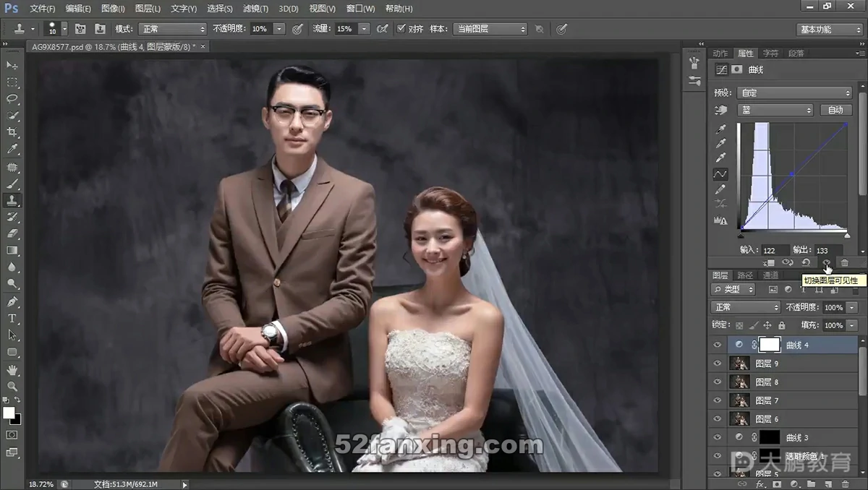Open the 预设 preset dropdown in Curves
Image resolution: width=868 pixels, height=490 pixels.
tap(794, 93)
